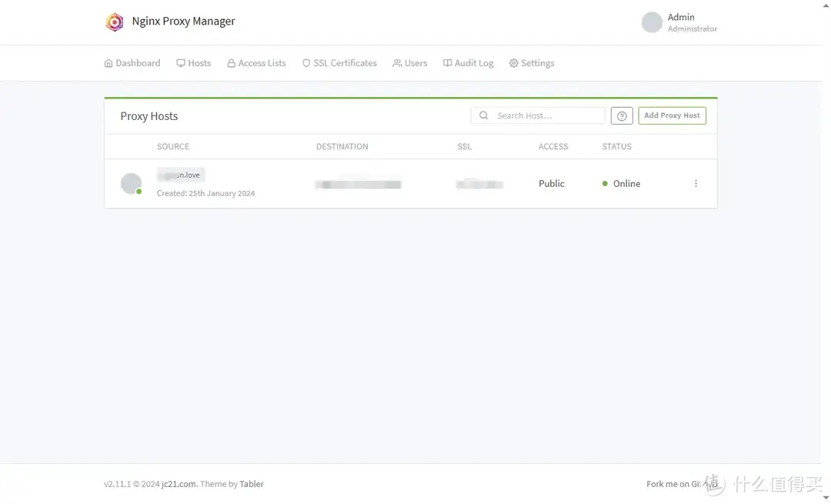The image size is (831, 504).
Task: Click the ACCESS column header
Action: click(x=552, y=147)
